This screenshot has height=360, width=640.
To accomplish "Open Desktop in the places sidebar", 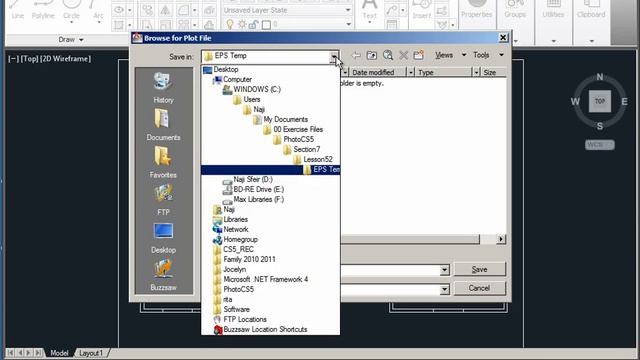I will tap(163, 238).
